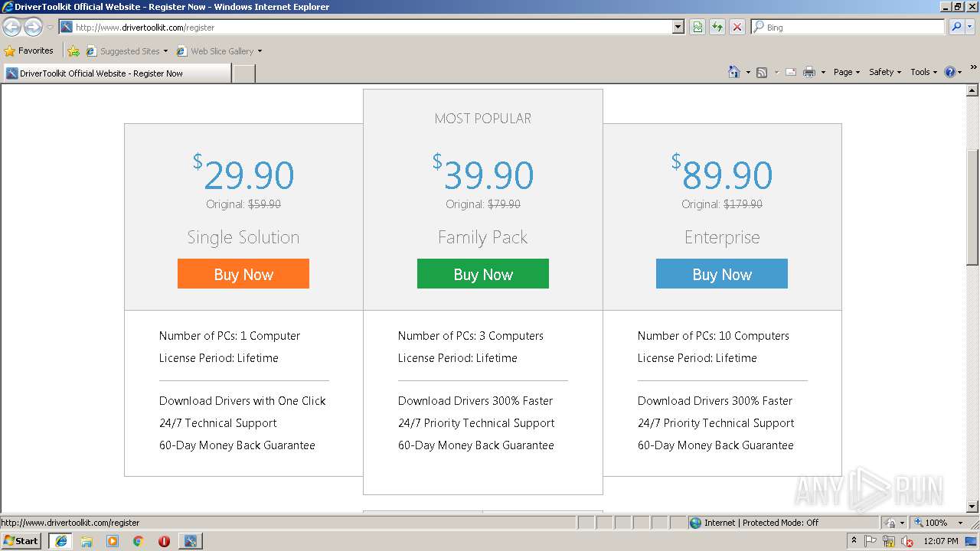Click the Print icon in command bar

pyautogui.click(x=809, y=72)
